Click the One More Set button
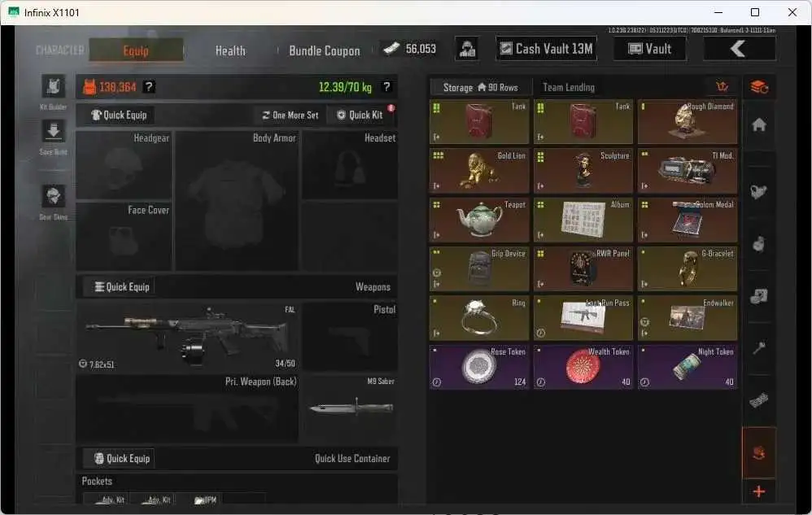 click(290, 115)
